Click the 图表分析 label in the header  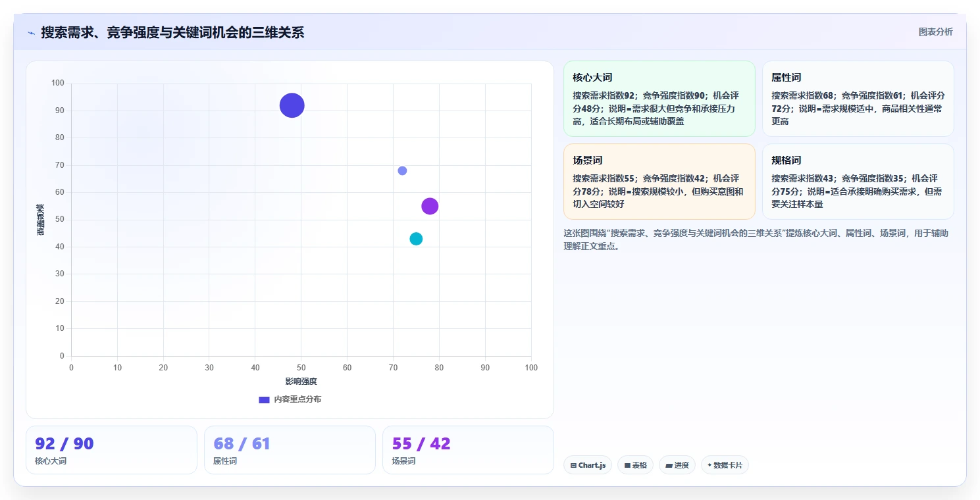tap(935, 32)
